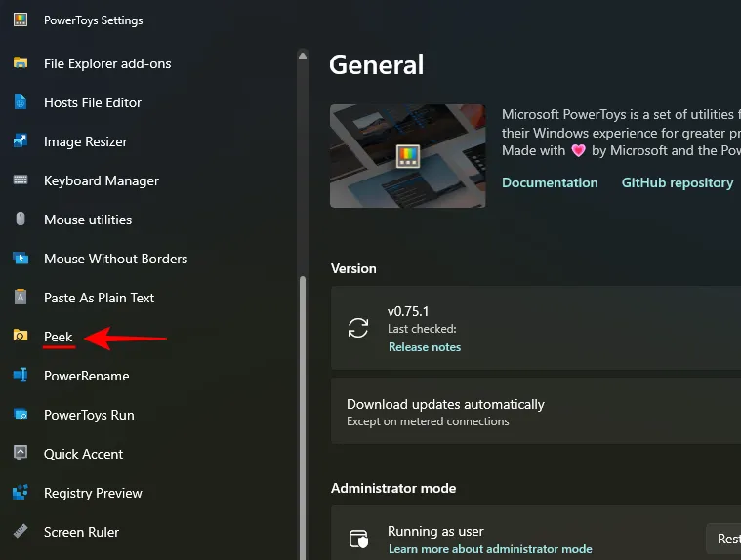Click the shield icon beside Running as user
The width and height of the screenshot is (741, 560).
[x=358, y=539]
